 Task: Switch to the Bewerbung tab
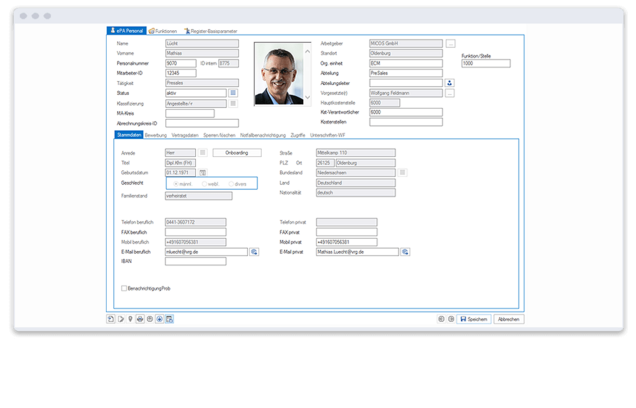[x=156, y=135]
